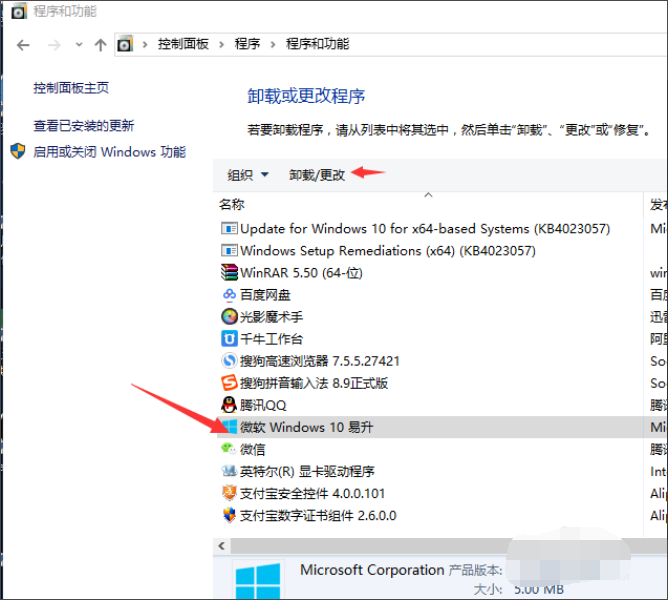Go up one level with the Up arrow

(x=101, y=44)
